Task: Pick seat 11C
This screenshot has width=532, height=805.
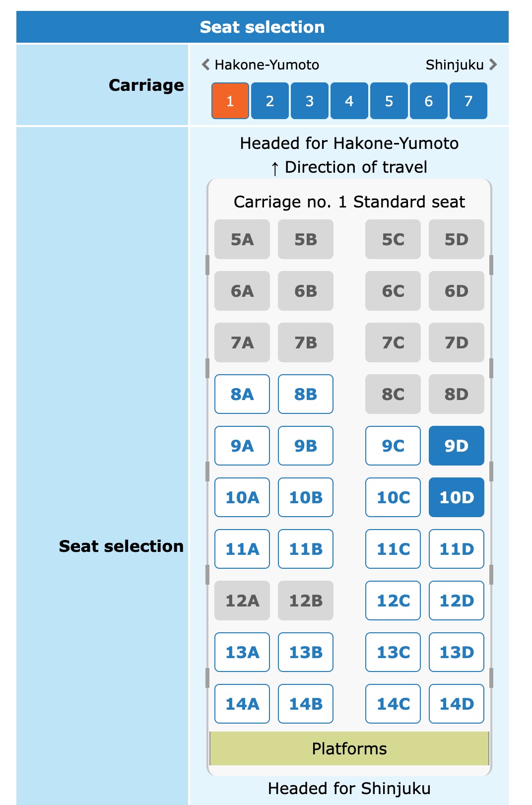Action: tap(392, 549)
